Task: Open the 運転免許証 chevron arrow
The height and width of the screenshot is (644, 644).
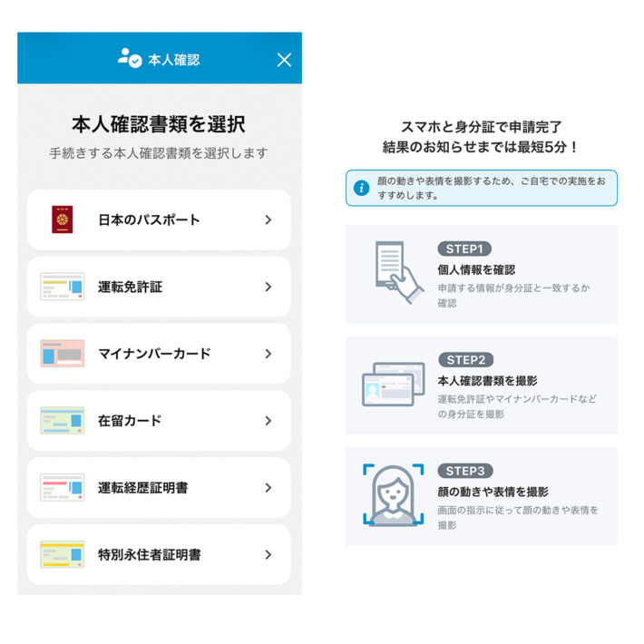Action: (x=268, y=288)
